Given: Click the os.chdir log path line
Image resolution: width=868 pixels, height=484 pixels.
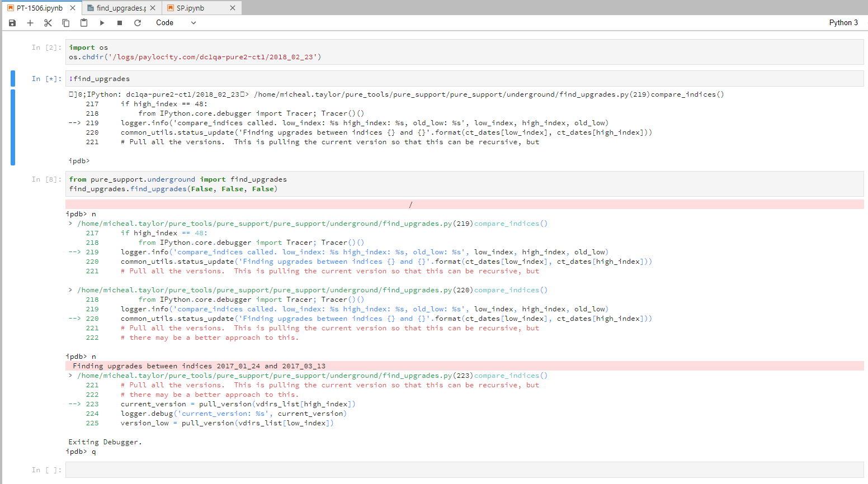Looking at the screenshot, I should coord(195,57).
